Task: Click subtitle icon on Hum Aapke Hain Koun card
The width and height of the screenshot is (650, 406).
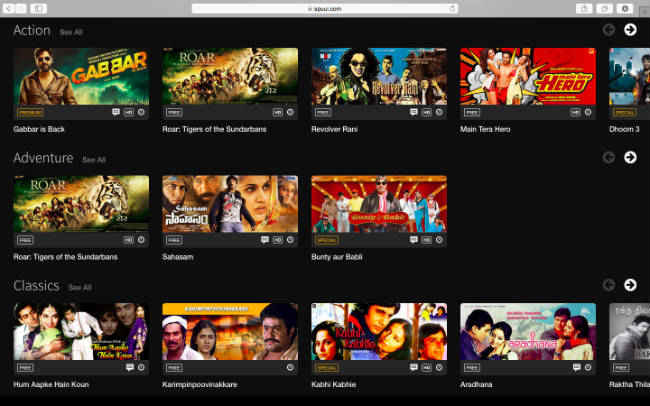Action: pos(130,367)
